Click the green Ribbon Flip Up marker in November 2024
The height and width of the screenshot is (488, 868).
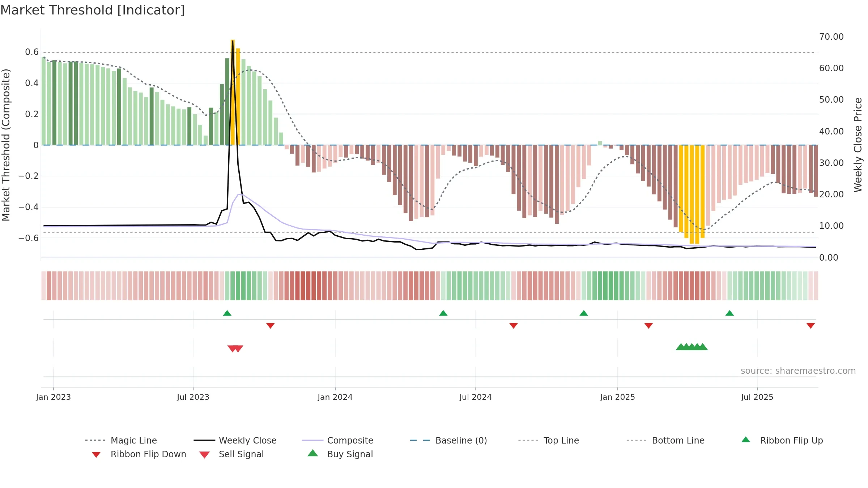[584, 313]
